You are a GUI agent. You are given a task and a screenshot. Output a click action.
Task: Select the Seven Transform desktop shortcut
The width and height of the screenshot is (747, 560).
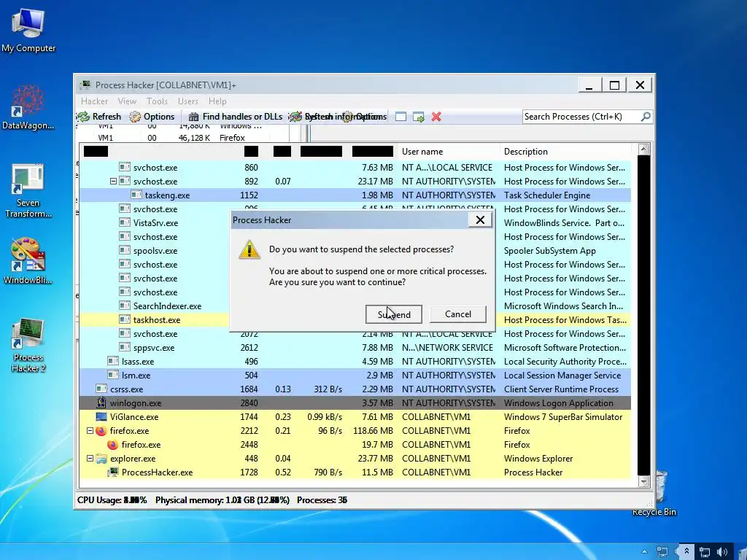click(x=28, y=191)
